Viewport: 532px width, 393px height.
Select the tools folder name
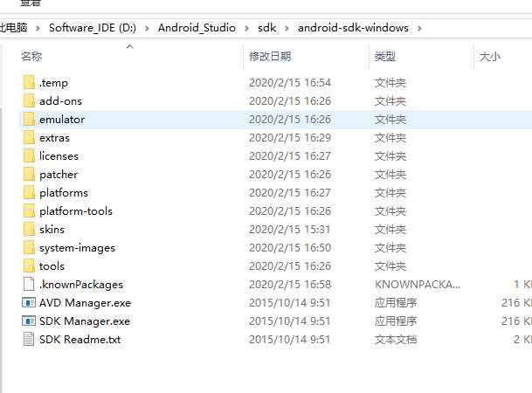tap(52, 265)
